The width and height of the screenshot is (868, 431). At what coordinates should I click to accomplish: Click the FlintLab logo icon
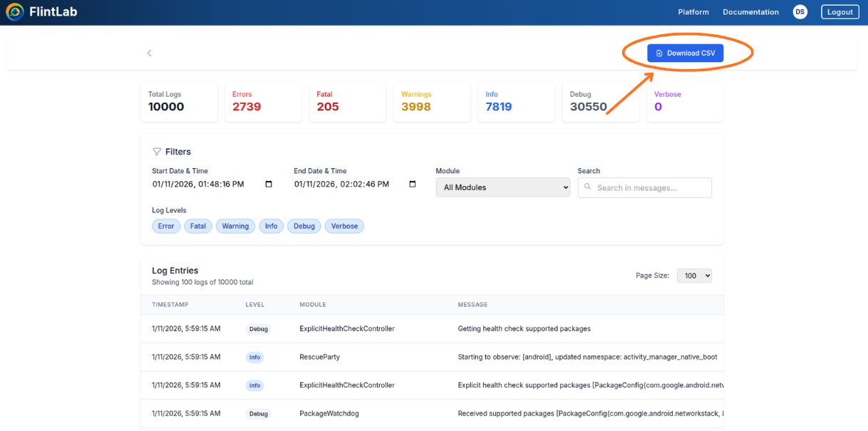coord(14,12)
